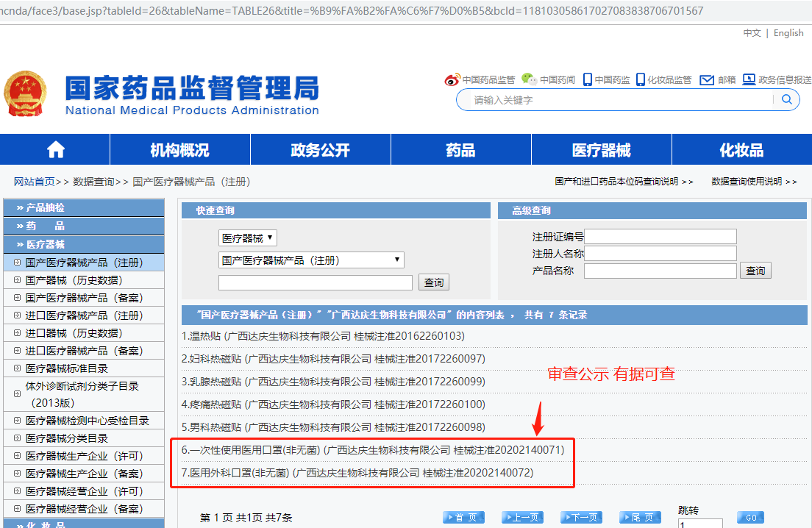Open 国产和进口药品本位码查询说明 link
This screenshot has height=528, width=812.
coord(624,182)
